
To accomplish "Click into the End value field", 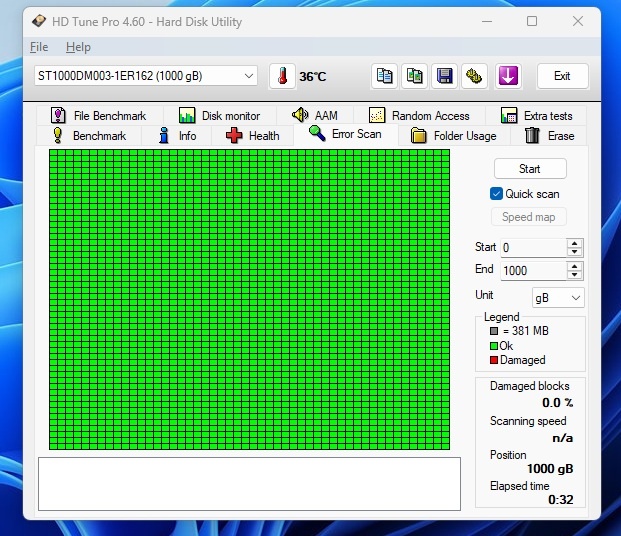I will (x=532, y=270).
